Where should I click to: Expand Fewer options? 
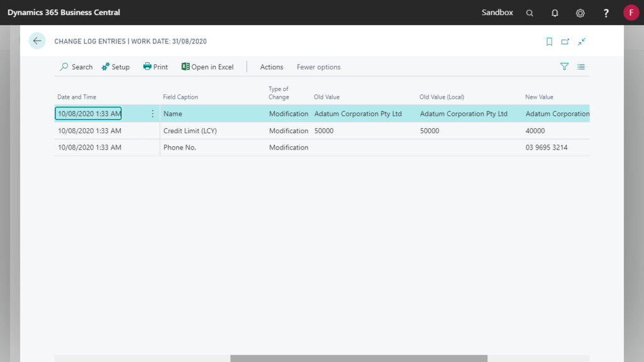click(x=318, y=67)
